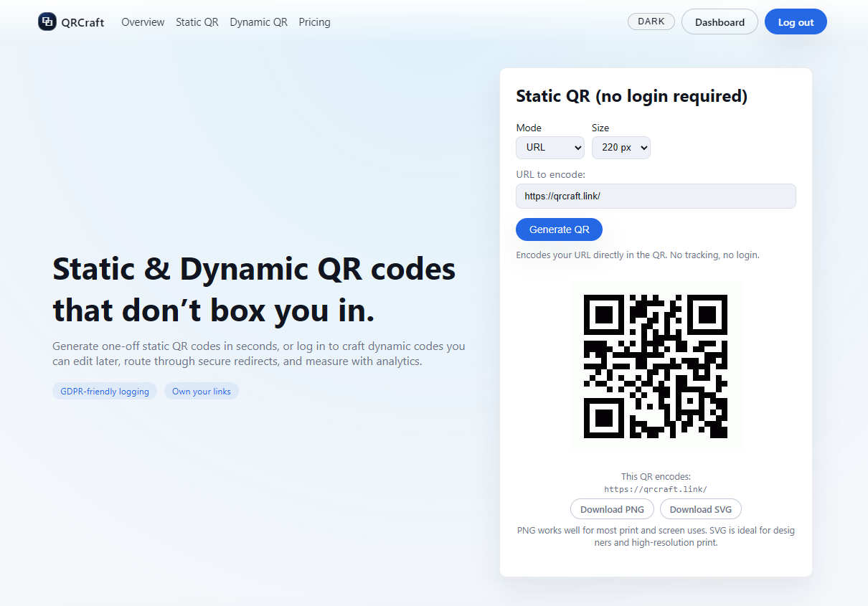Download the QR as SVG
868x606 pixels.
(700, 509)
